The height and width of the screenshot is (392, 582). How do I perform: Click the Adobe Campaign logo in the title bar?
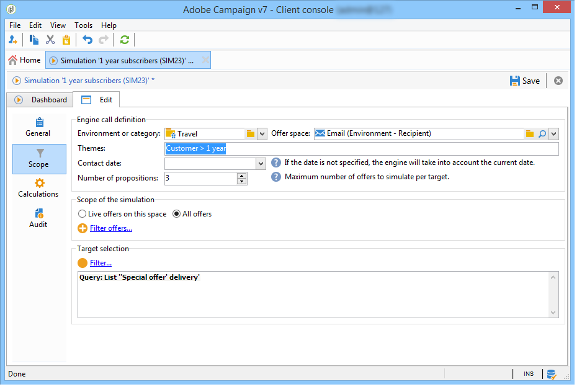coord(12,9)
